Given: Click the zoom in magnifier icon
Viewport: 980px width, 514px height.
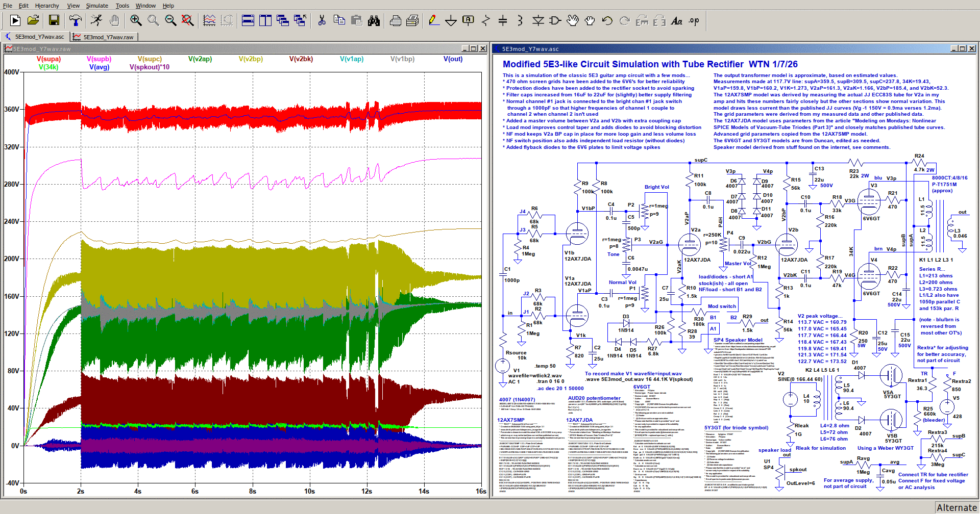Looking at the screenshot, I should 136,20.
